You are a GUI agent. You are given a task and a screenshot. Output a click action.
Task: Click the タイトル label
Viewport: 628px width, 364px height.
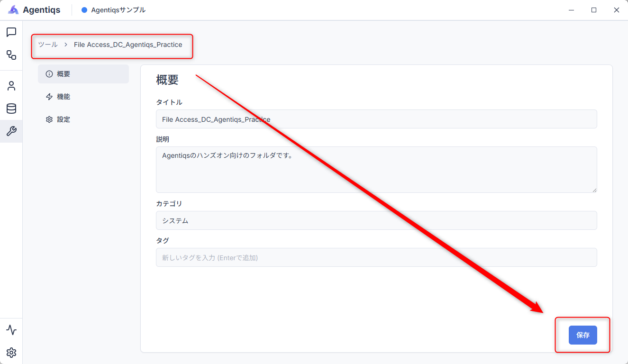[x=169, y=102]
